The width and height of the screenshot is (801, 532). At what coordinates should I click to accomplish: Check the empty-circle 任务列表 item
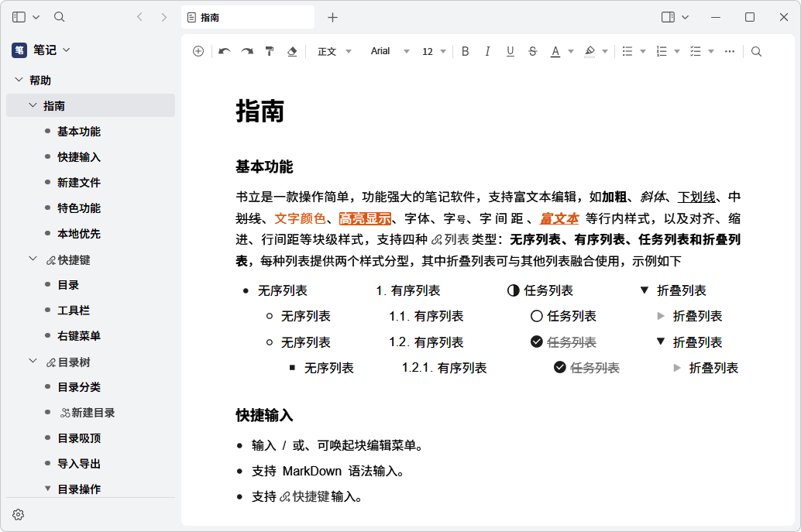(536, 316)
